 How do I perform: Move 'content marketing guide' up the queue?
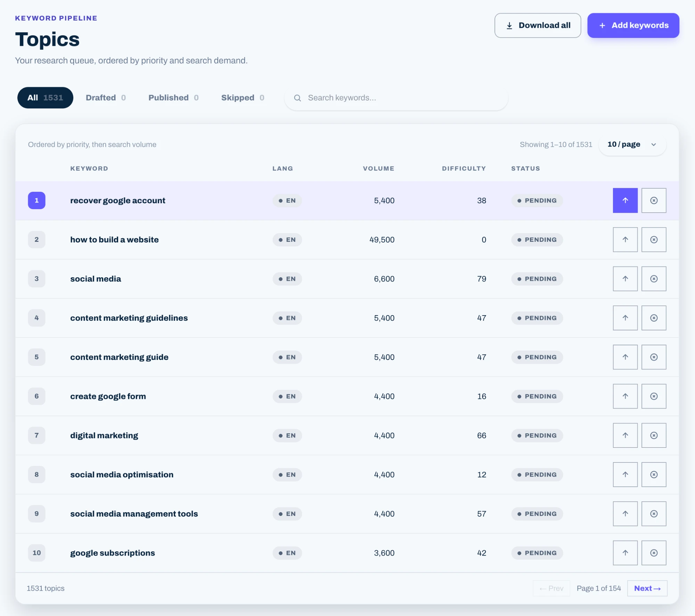(x=625, y=357)
